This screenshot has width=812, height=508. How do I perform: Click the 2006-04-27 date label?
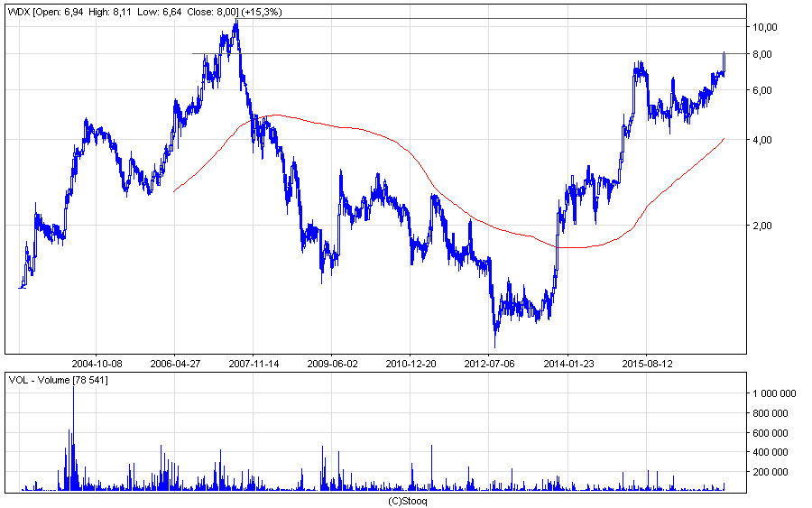coord(175,364)
